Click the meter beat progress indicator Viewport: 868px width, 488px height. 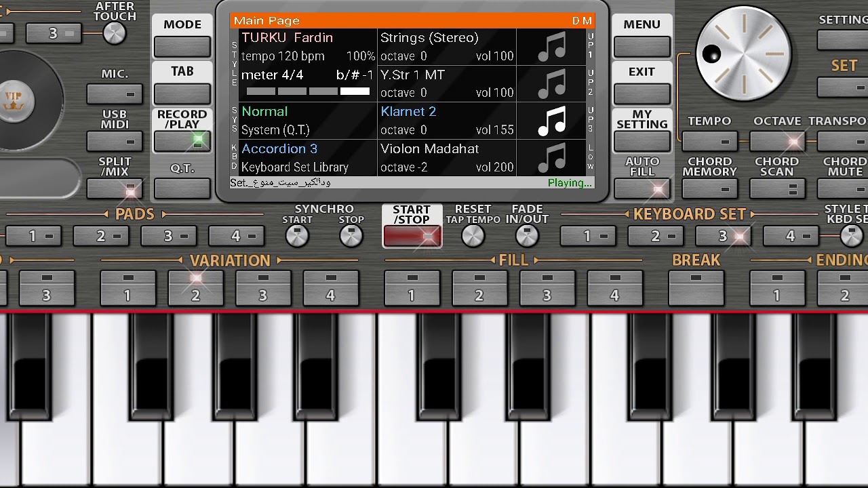(x=308, y=91)
